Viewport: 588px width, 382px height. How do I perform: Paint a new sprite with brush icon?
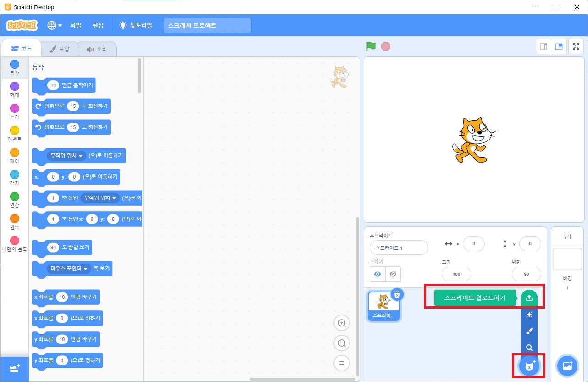tap(529, 331)
